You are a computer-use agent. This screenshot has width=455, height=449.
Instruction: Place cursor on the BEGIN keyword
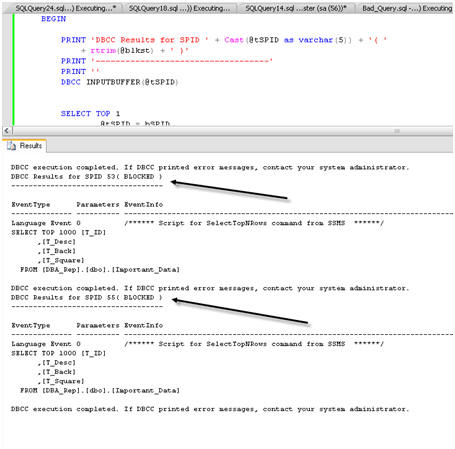53,19
